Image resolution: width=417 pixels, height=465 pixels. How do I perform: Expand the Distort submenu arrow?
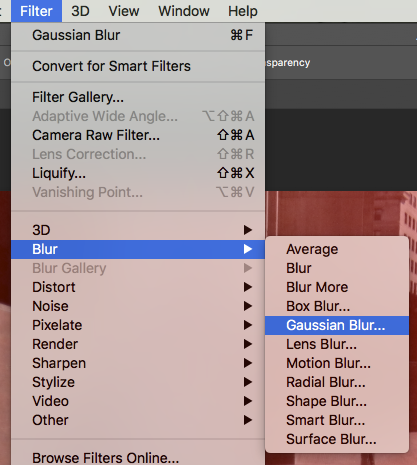[x=248, y=287]
